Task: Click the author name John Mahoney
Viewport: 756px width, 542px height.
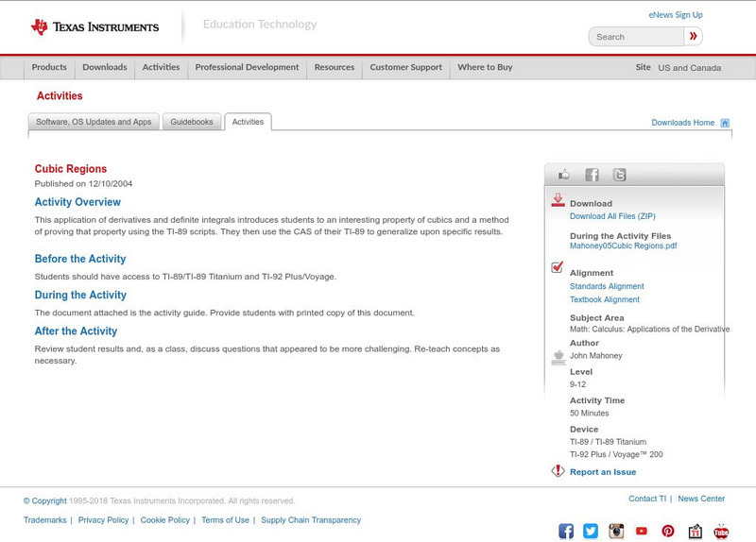Action: tap(596, 356)
